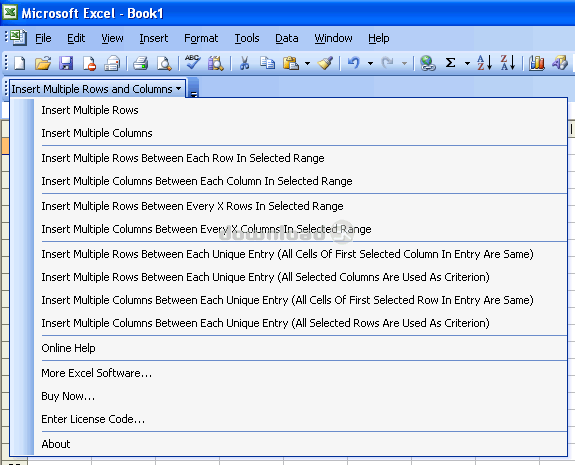
Task: Open the Data menu
Action: 287,38
